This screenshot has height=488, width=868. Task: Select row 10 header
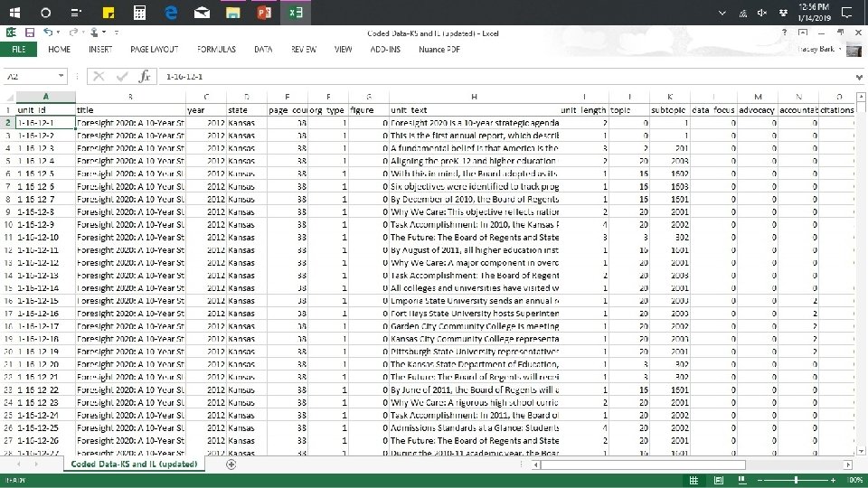tap(8, 225)
